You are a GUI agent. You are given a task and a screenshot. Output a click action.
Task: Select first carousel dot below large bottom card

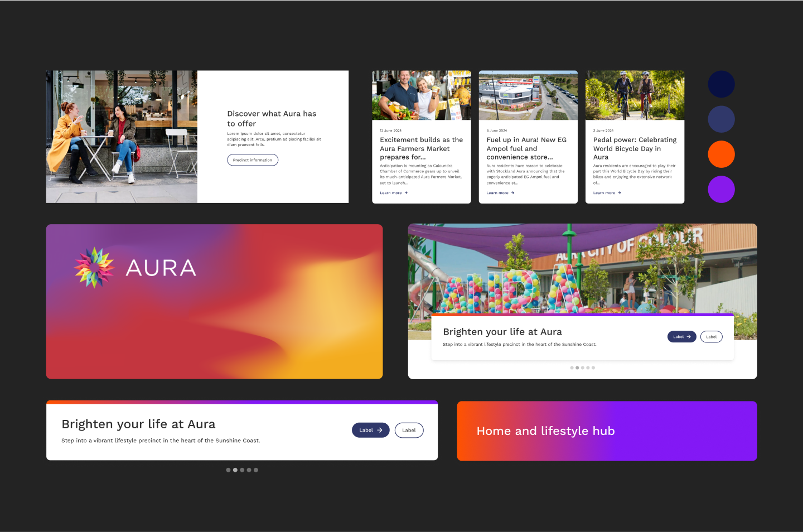tap(228, 470)
